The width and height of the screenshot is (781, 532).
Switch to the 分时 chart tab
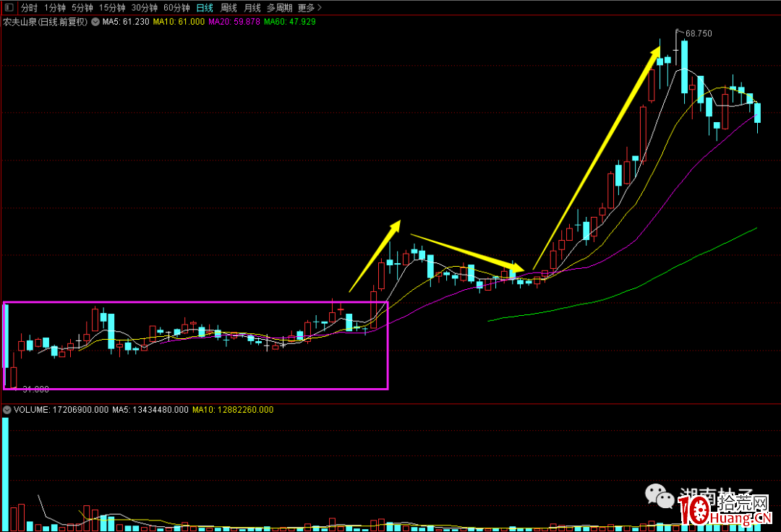[x=30, y=8]
